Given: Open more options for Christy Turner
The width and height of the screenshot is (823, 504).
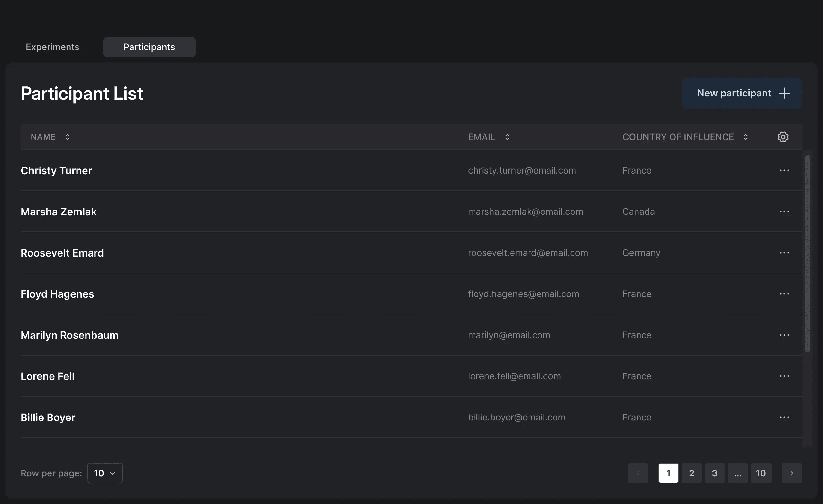Looking at the screenshot, I should click(784, 171).
